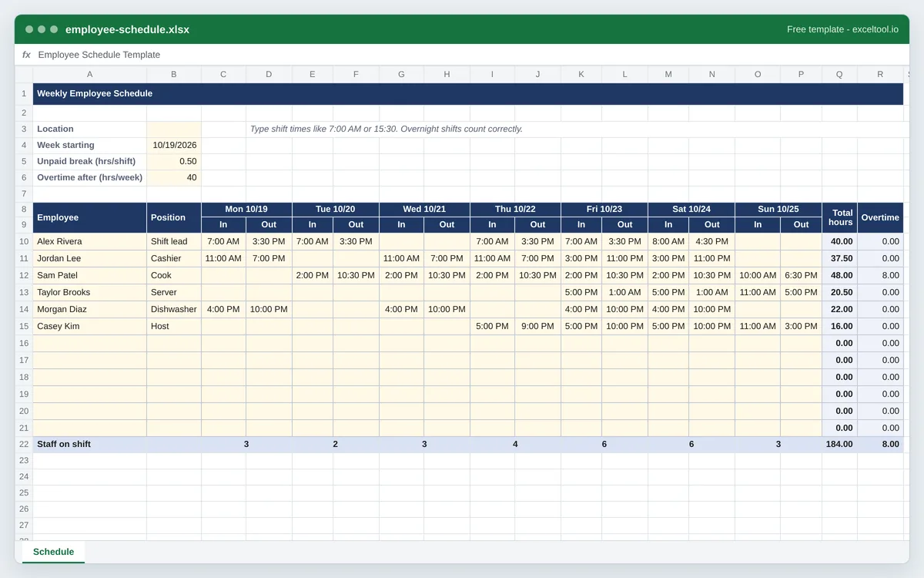Select Taylor Brooks' Sunday 11:00 AM cell
Viewport: 924px width, 578px height.
[x=758, y=292]
